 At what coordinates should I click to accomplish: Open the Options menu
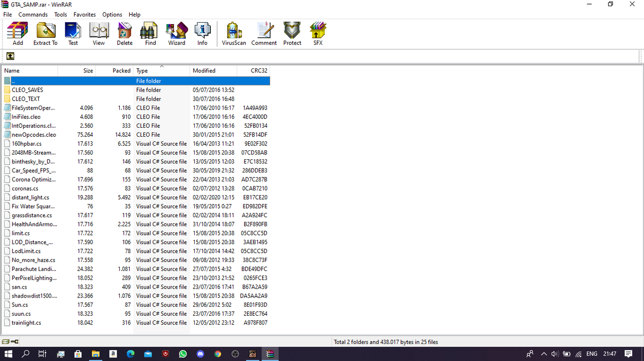[112, 15]
